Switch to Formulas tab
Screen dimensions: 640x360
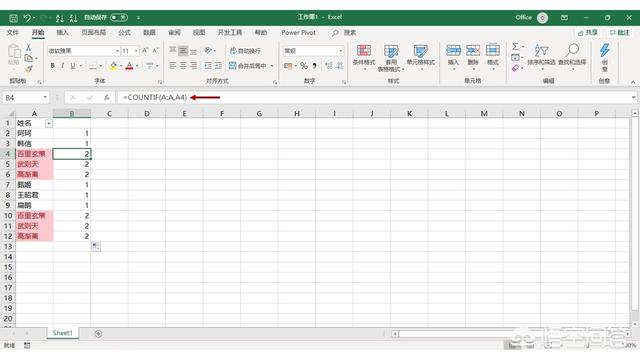pyautogui.click(x=124, y=32)
